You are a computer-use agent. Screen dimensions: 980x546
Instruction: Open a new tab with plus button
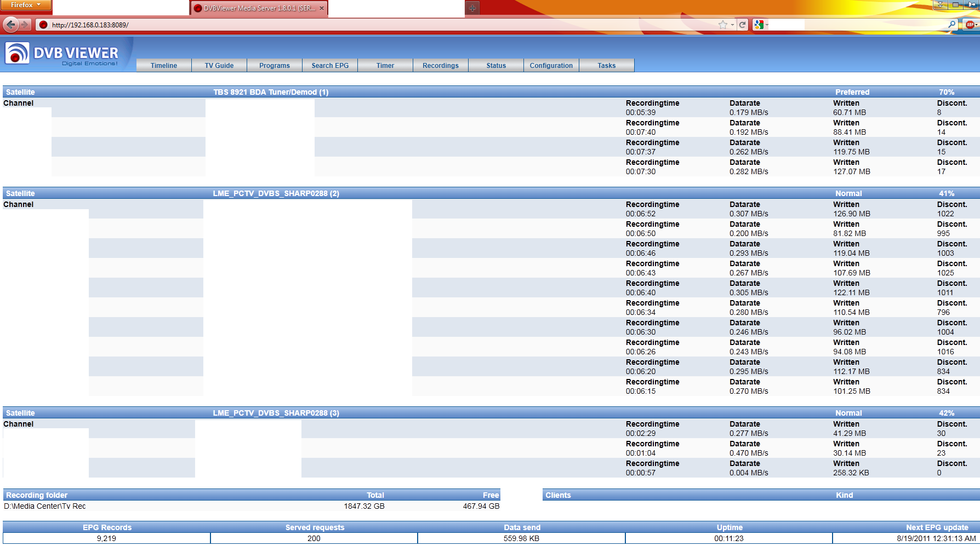472,8
